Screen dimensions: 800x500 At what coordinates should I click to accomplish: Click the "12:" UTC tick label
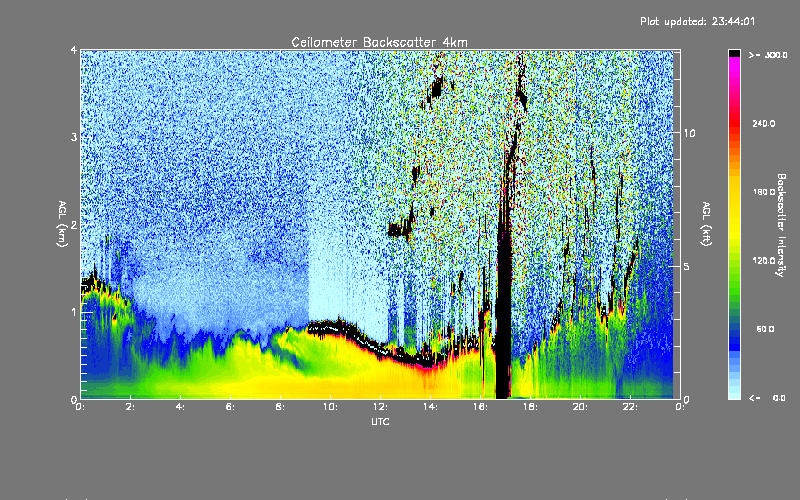(x=380, y=407)
